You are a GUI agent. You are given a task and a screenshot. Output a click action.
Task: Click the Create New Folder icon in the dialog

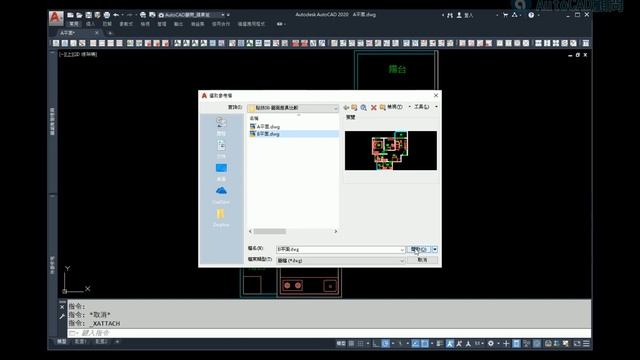point(382,107)
